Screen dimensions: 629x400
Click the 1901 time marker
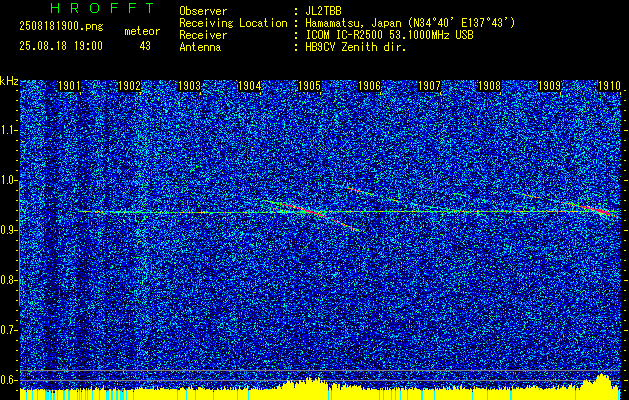[69, 86]
